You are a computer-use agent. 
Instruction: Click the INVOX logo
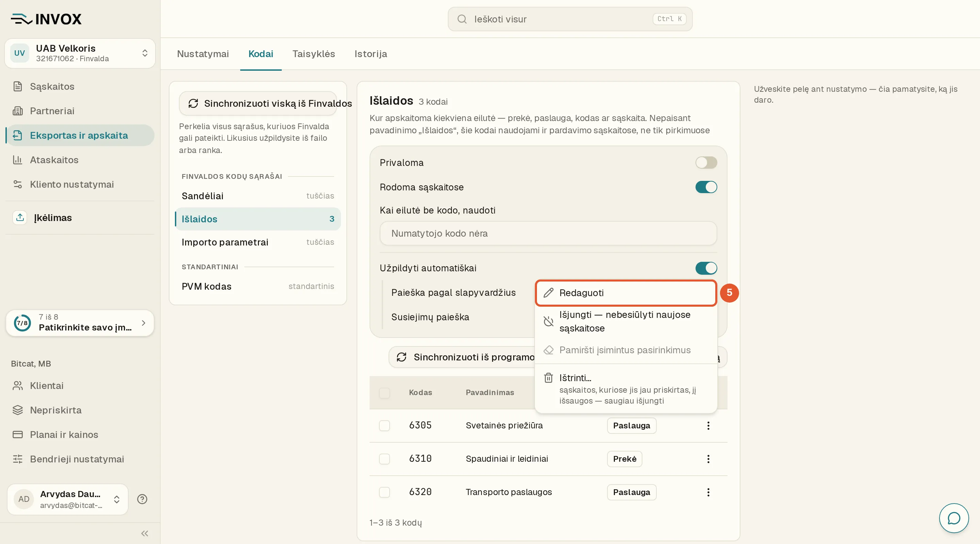point(46,19)
